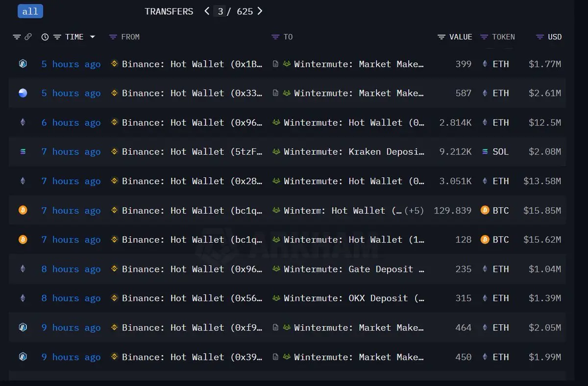The image size is (588, 386).
Task: Open Wintermute: Kraken Deposit recipient
Action: click(354, 152)
